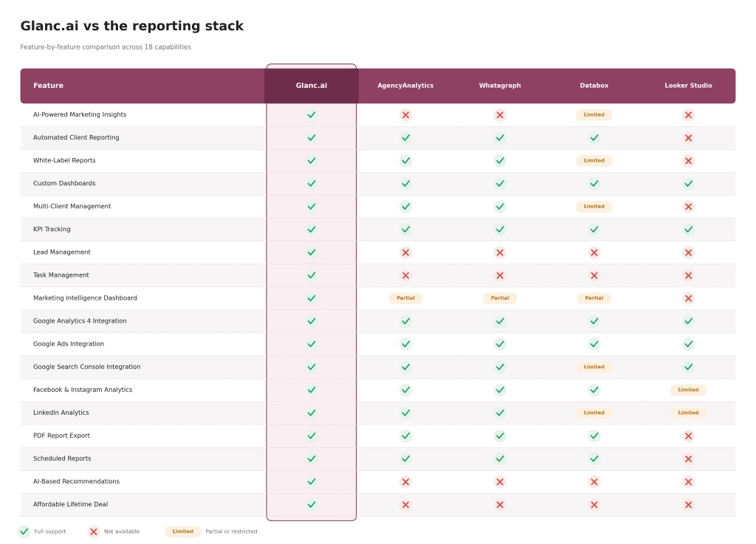This screenshot has width=756, height=544.
Task: Click AgencyAnalytics checkmark for PDF Report Export
Action: [x=405, y=435]
